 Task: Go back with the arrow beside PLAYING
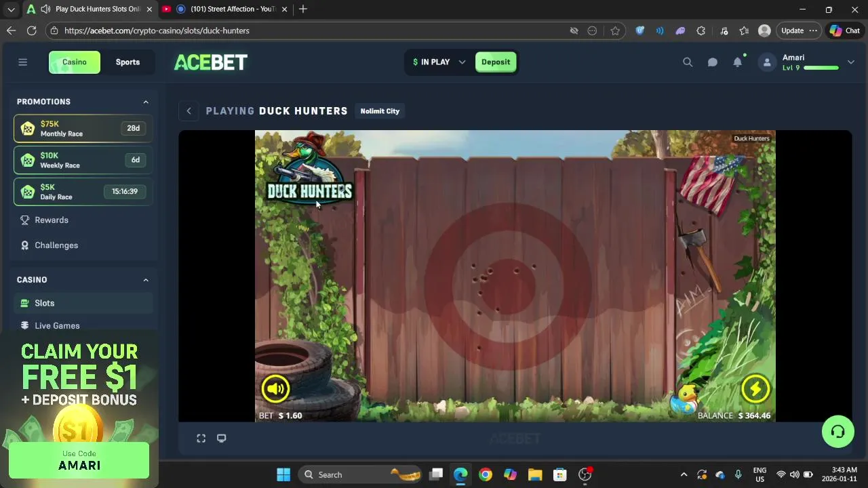click(x=189, y=111)
